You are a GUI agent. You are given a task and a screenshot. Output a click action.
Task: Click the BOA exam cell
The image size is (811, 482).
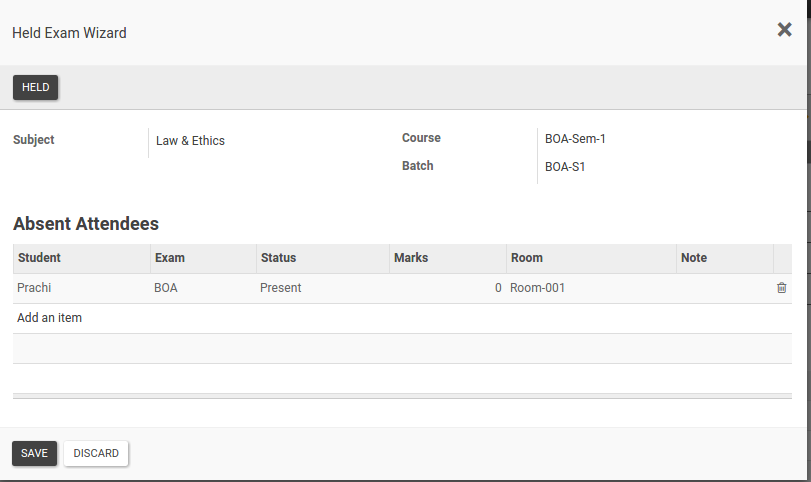[x=166, y=288]
